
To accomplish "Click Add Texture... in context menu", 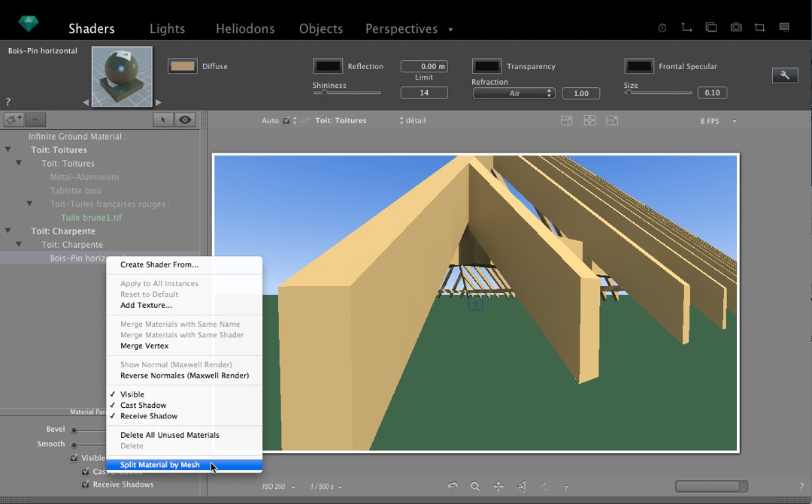I will pyautogui.click(x=146, y=306).
